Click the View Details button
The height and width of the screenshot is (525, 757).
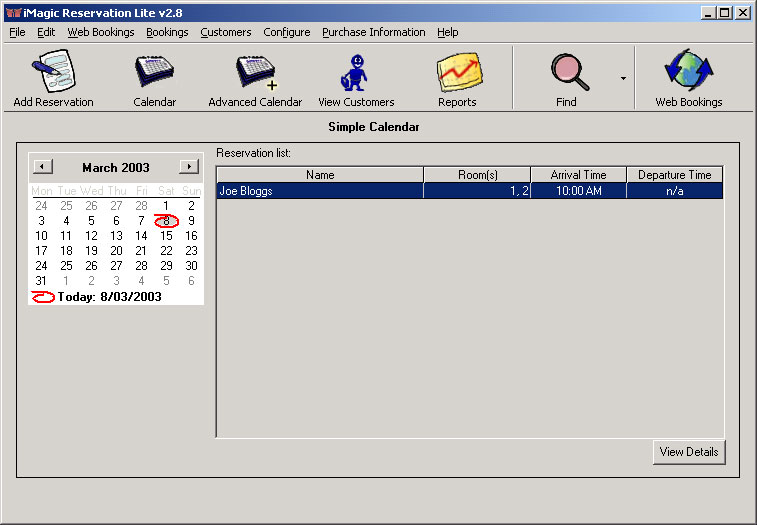[689, 452]
